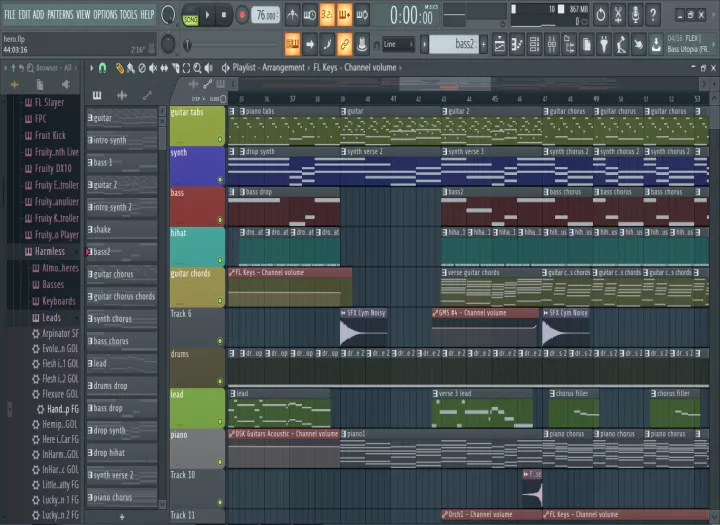Select the bass2 pattern selector
720x525 pixels.
click(x=454, y=44)
